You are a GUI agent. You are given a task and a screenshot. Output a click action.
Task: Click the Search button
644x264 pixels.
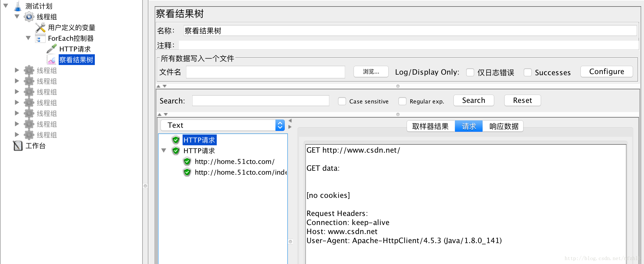[x=474, y=101]
